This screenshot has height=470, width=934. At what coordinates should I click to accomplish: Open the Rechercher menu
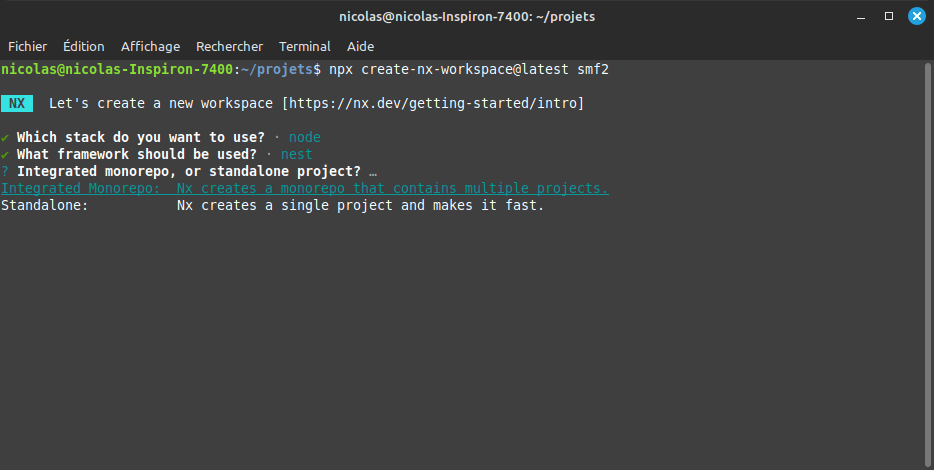(x=229, y=46)
